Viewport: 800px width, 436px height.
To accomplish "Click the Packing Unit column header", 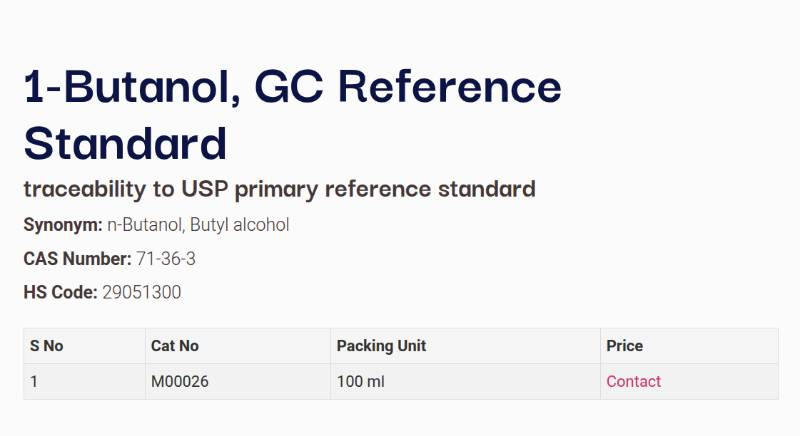I will tap(381, 346).
